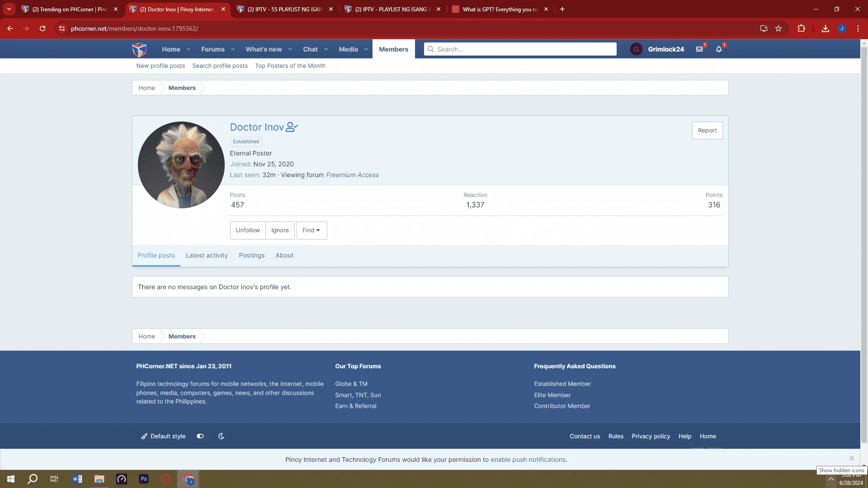Screen dimensions: 868x488
Task: Open new browser tab with plus button
Action: 562,9
